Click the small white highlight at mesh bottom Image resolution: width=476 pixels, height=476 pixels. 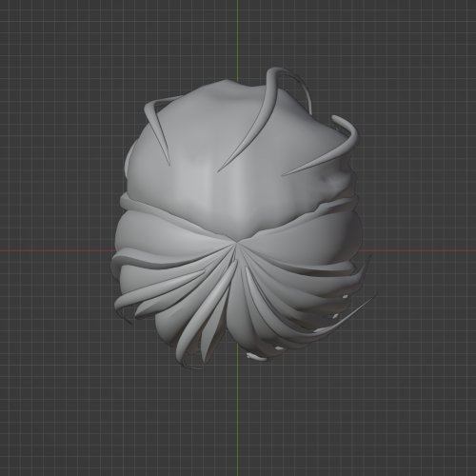(x=256, y=357)
